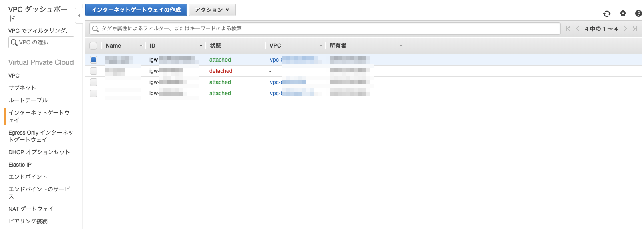Click the detached status cell
The image size is (644, 229).
click(x=221, y=71)
